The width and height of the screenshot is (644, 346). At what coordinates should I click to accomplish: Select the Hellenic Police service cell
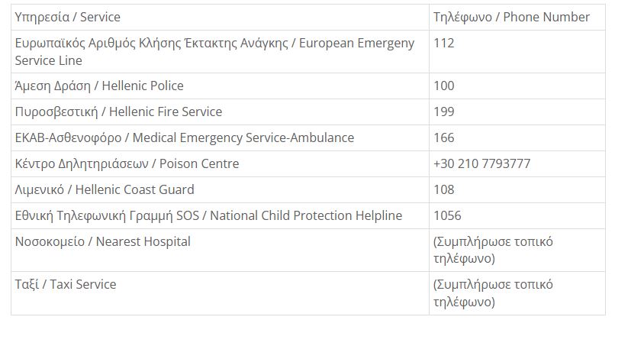(x=221, y=86)
